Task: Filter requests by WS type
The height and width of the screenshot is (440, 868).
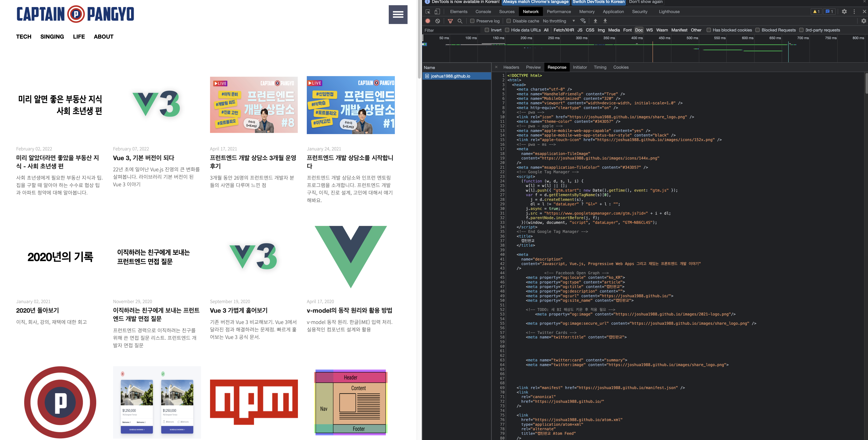Action: click(649, 30)
